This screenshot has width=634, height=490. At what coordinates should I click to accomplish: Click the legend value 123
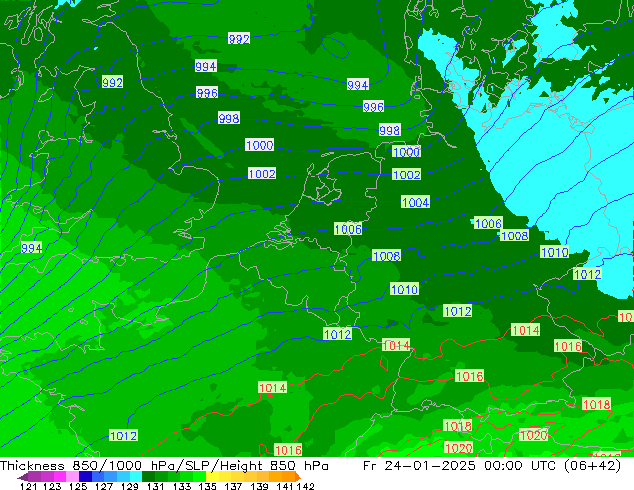52,486
